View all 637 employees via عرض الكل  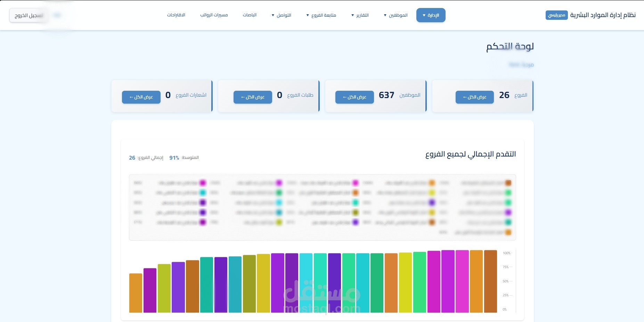354,97
